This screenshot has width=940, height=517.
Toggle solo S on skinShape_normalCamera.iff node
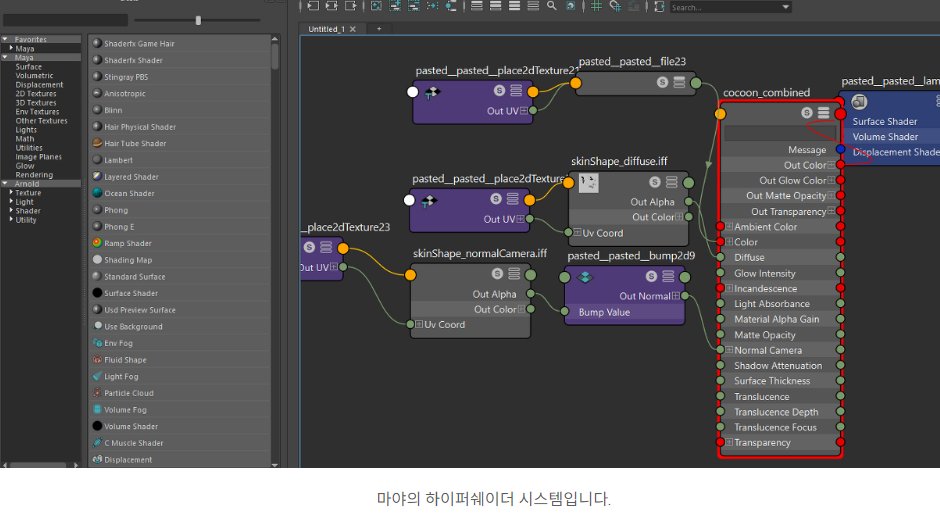(497, 273)
